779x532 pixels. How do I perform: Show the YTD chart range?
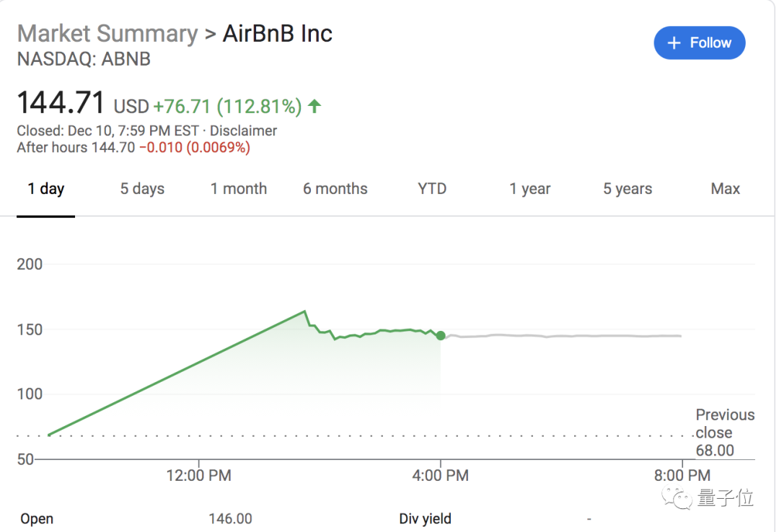(432, 189)
